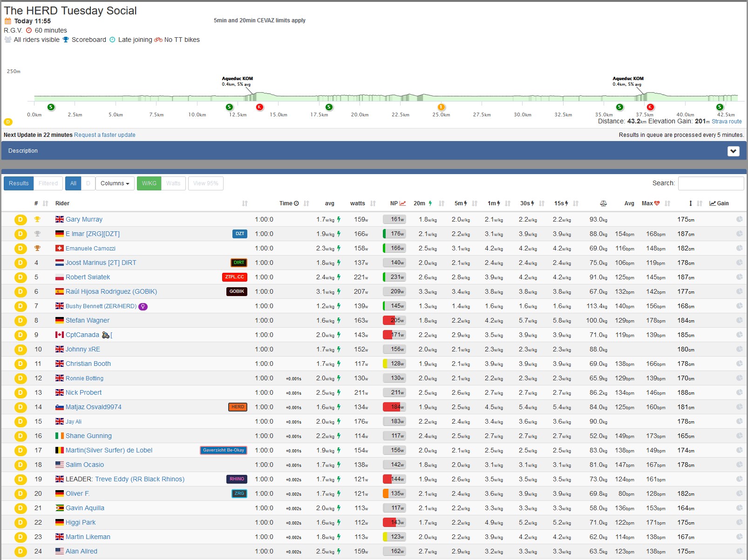Screen dimensions: 748x560
Task: Click the gold trophy icon beside Gary Murray
Action: coord(37,219)
